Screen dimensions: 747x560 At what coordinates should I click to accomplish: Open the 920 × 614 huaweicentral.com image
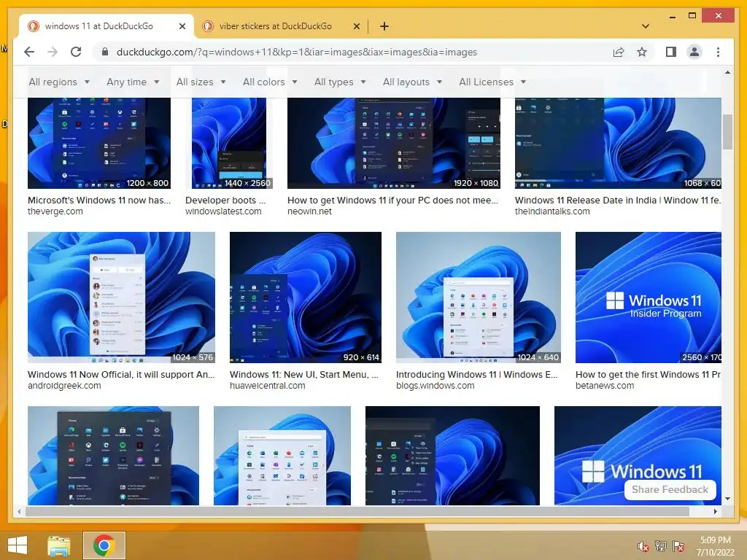pyautogui.click(x=306, y=297)
